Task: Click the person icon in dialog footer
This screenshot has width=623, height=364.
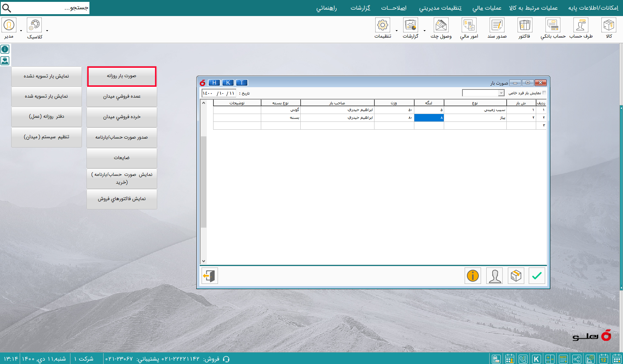Action: pos(494,276)
